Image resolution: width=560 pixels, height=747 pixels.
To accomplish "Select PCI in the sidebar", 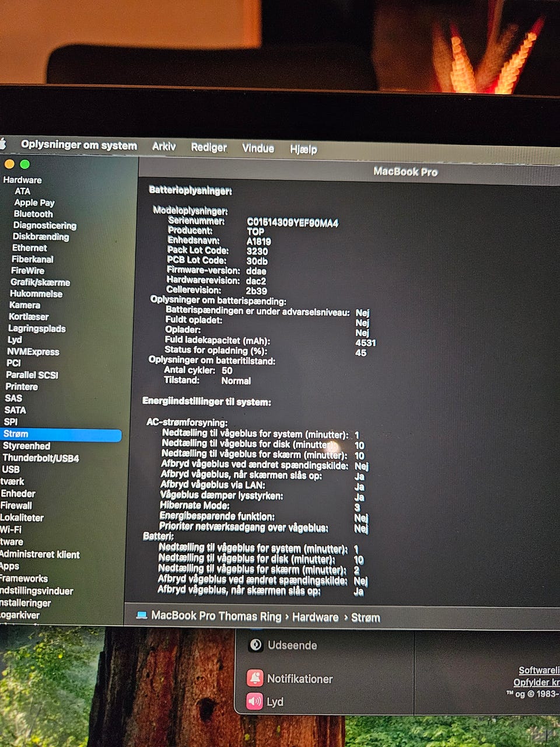I will coord(13,363).
